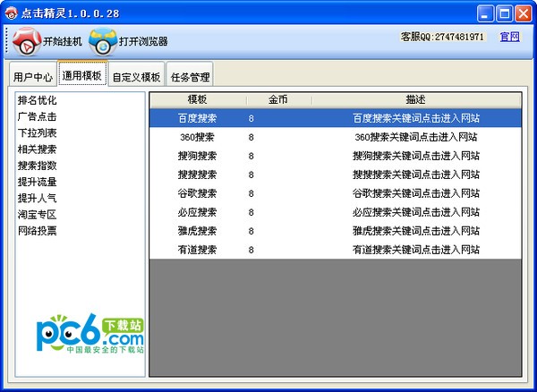Image resolution: width=537 pixels, height=392 pixels.
Task: Select the 提升人气 category
Action: (x=37, y=198)
